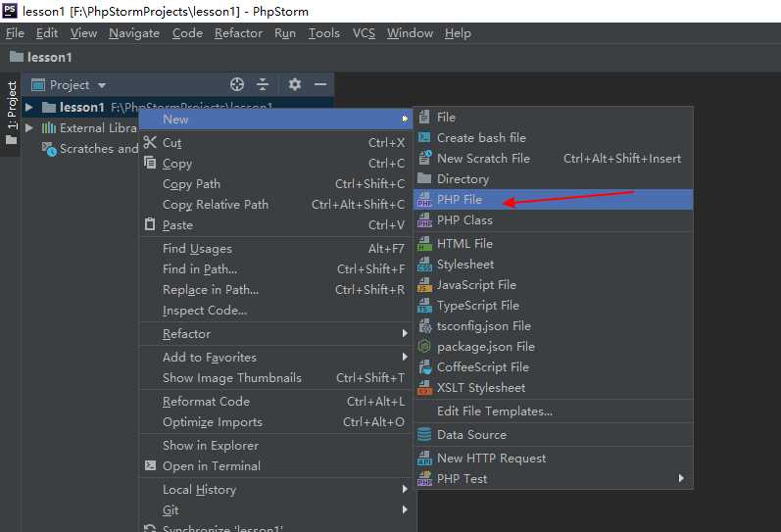Open the Project view dropdown arrow

coord(102,85)
